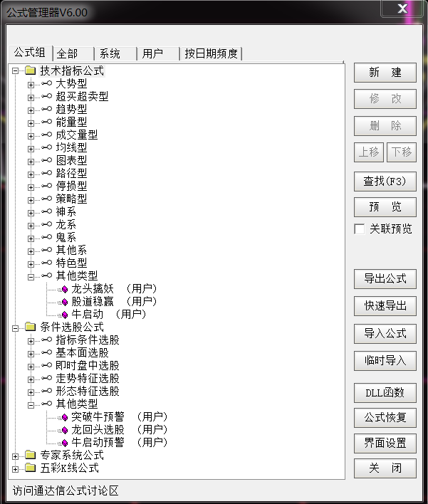Click the folder icon beside 五彩K线公式
Viewport: 428px width, 504px height.
click(30, 468)
